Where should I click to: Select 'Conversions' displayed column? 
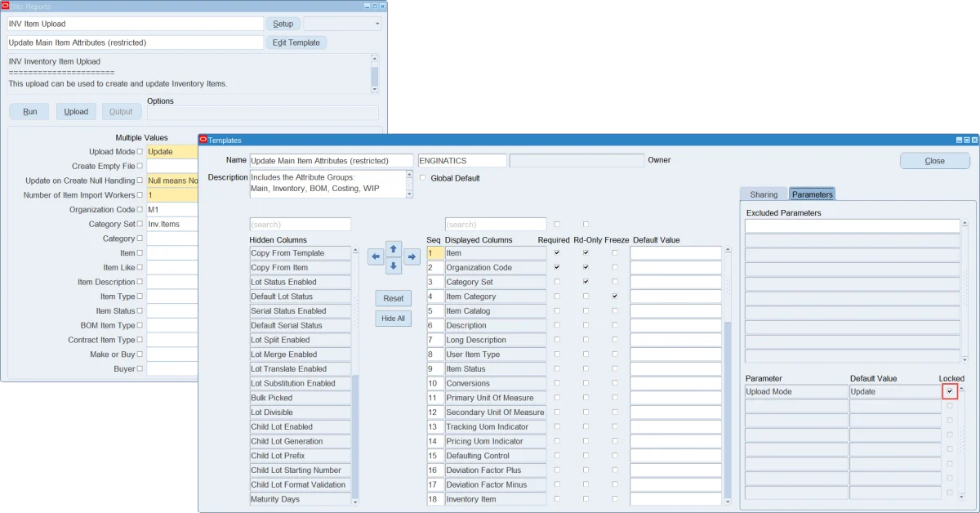(496, 383)
